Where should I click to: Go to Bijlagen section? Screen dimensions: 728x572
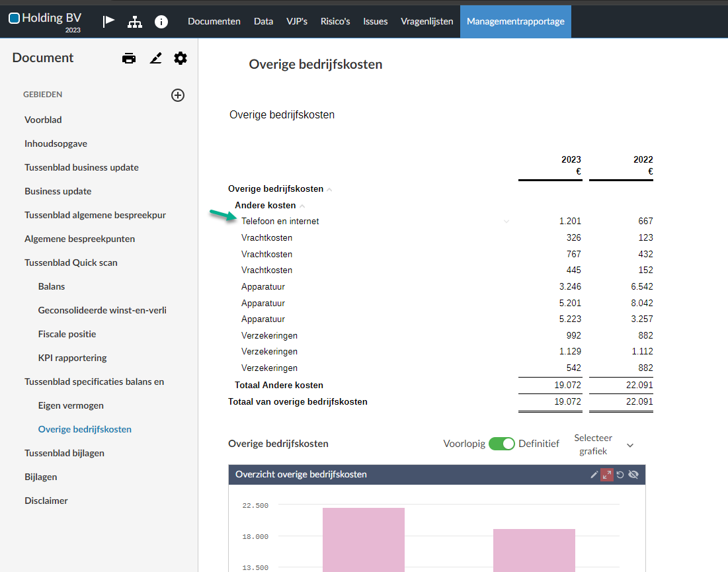tap(41, 477)
